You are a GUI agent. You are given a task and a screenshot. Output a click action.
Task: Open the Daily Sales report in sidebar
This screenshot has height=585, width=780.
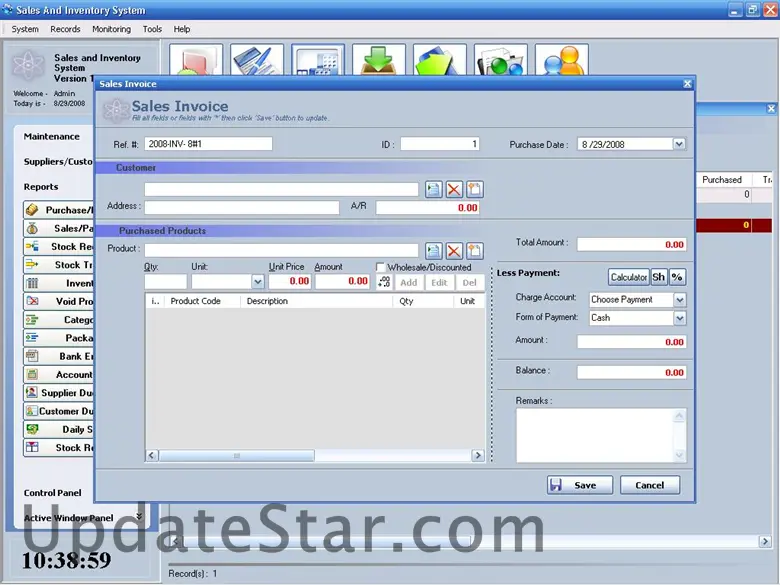click(59, 429)
